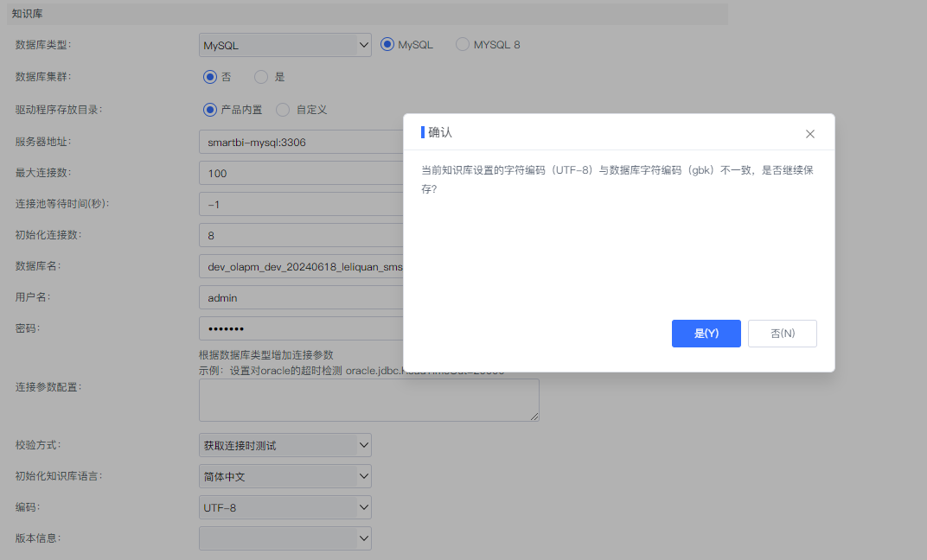Open the 编码 encoding dropdown showing UTF-8

(x=285, y=507)
